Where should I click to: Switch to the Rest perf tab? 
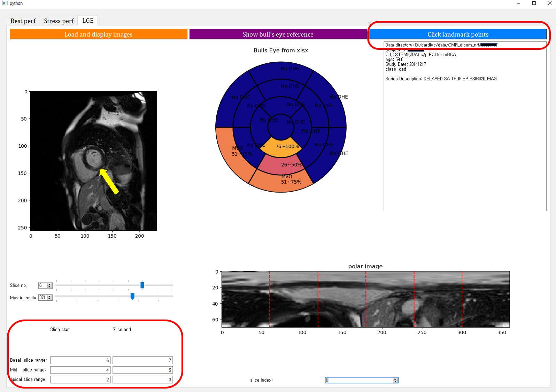23,21
